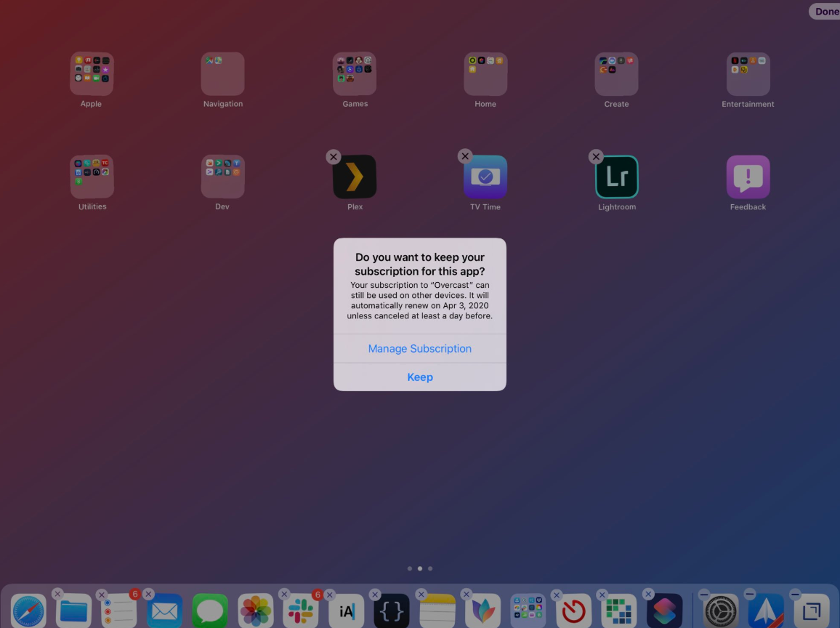Screen dimensions: 840x628
Task: Open Photos in the dock
Action: click(256, 611)
